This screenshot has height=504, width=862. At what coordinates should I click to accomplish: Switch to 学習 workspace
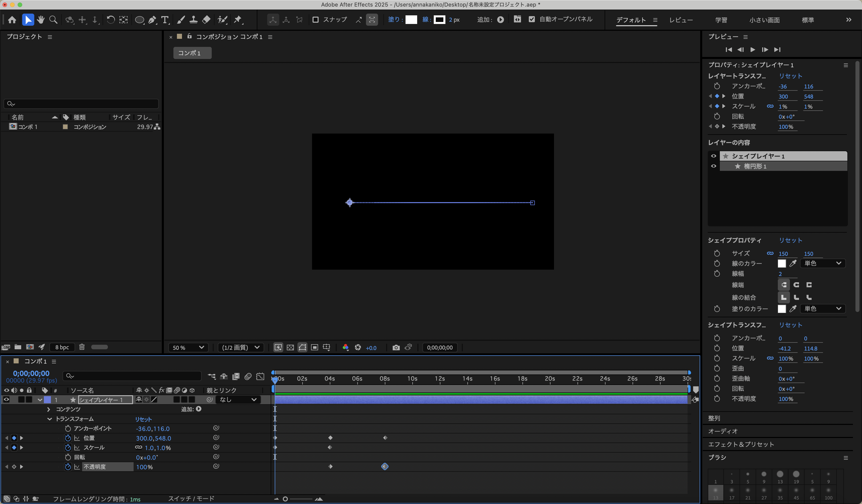point(721,20)
